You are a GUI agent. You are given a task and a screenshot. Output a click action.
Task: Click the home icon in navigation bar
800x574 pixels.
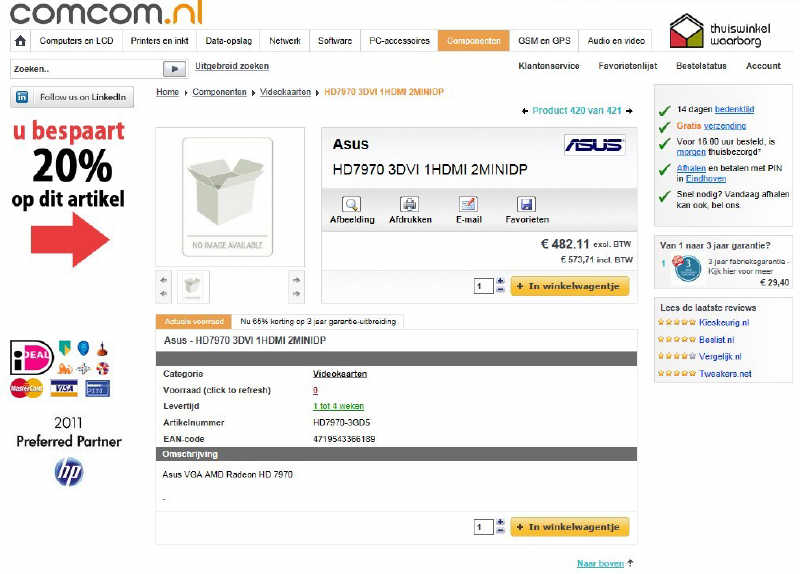pos(20,41)
